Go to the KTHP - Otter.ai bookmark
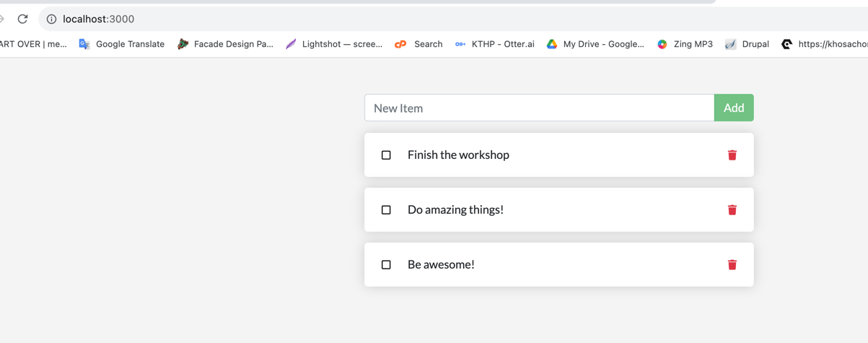 click(494, 44)
